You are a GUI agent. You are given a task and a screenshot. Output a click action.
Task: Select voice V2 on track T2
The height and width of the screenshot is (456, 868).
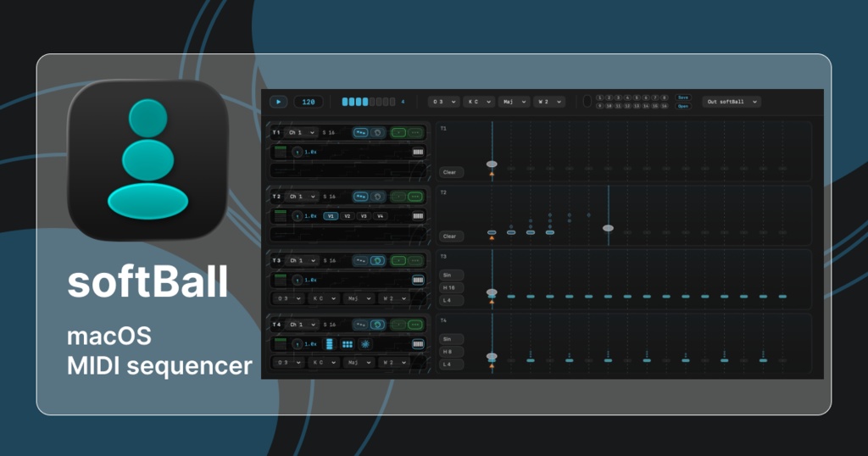(347, 216)
